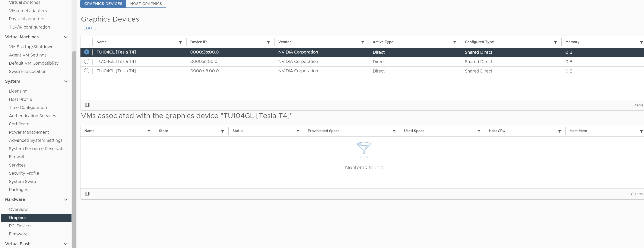The height and width of the screenshot is (248, 644).
Task: Open the filter for the Vendor column
Action: click(x=363, y=42)
